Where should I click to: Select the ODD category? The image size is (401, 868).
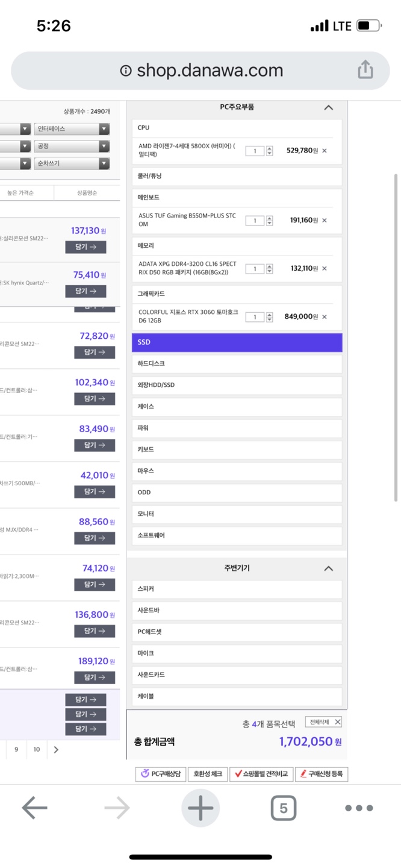pos(237,492)
